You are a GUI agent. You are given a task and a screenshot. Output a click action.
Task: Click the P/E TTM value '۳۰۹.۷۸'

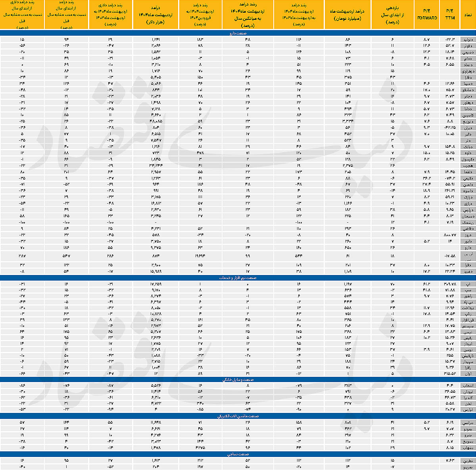[450, 284]
